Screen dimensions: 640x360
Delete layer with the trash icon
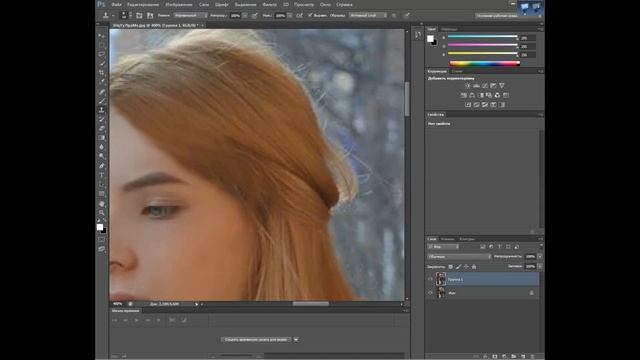[x=533, y=356]
